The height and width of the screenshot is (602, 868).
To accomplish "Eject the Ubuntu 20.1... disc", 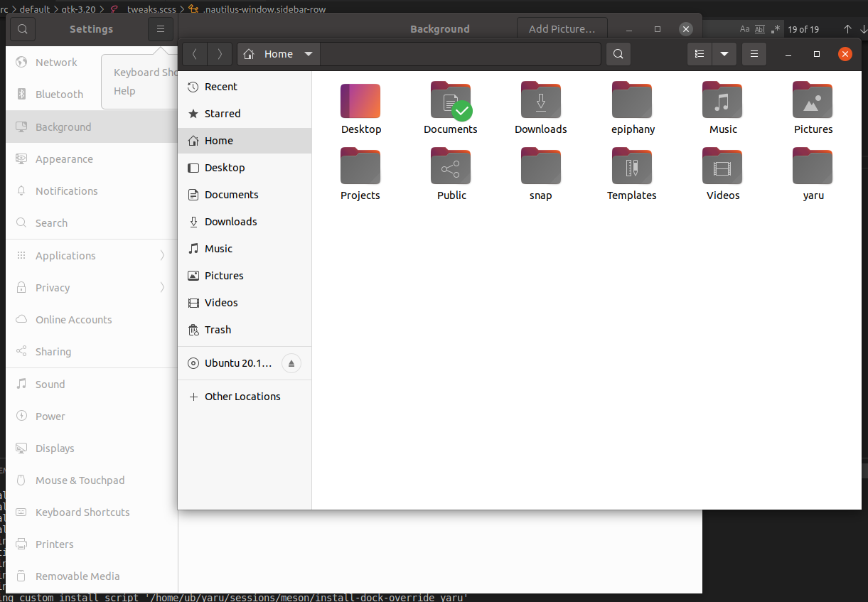I will tap(291, 363).
